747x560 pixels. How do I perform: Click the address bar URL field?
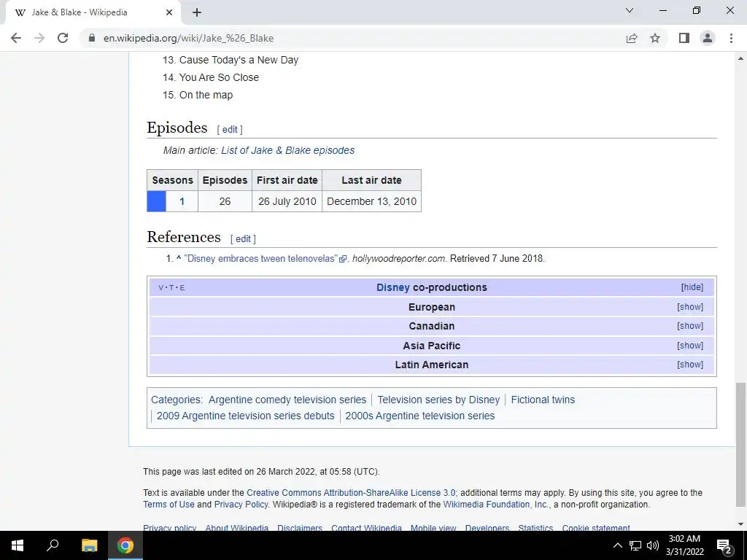coord(352,38)
